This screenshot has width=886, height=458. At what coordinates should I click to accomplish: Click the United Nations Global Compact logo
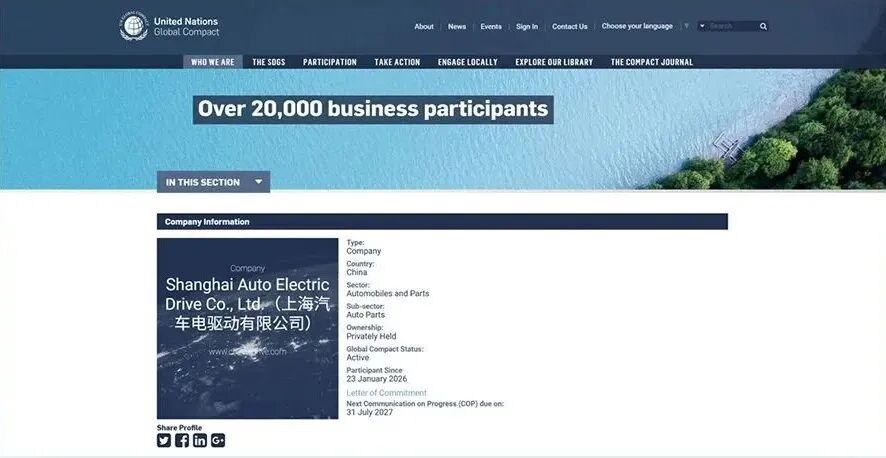point(169,26)
